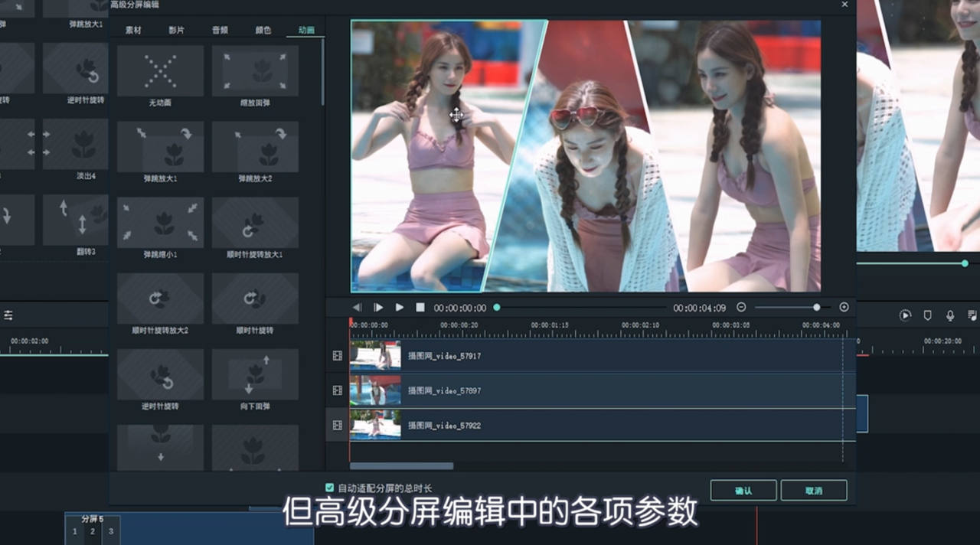Screen dimensions: 980x545
Task: Click the horizontal scrollbar under dialog tracks
Action: (x=401, y=466)
